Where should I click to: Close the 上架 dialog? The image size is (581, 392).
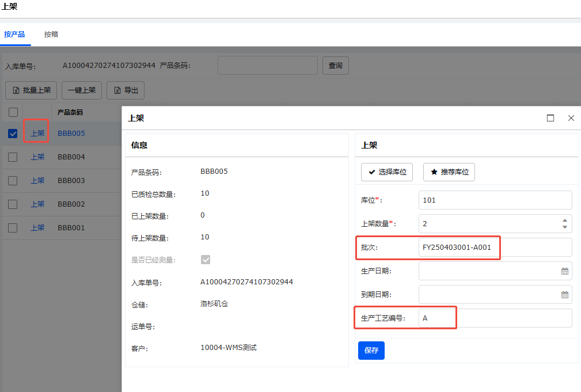(x=571, y=118)
